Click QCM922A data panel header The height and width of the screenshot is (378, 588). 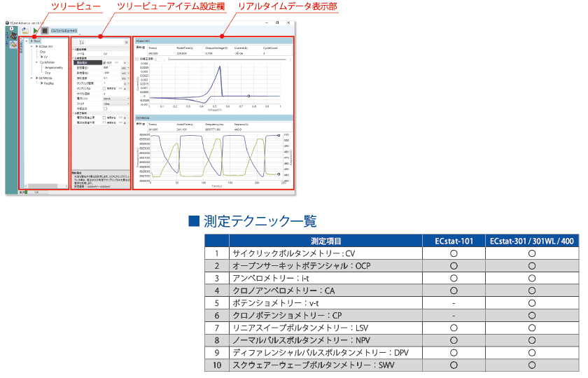tap(213, 118)
